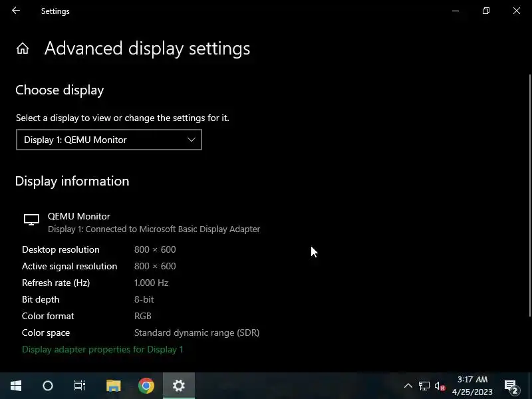The image size is (532, 399).
Task: Open network status tray icon
Action: point(424,386)
